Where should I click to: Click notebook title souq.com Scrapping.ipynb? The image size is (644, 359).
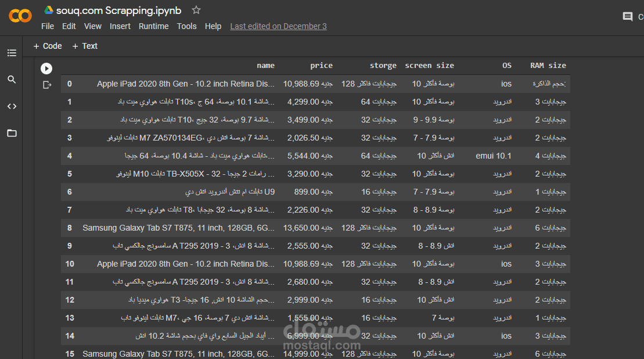[x=118, y=10]
